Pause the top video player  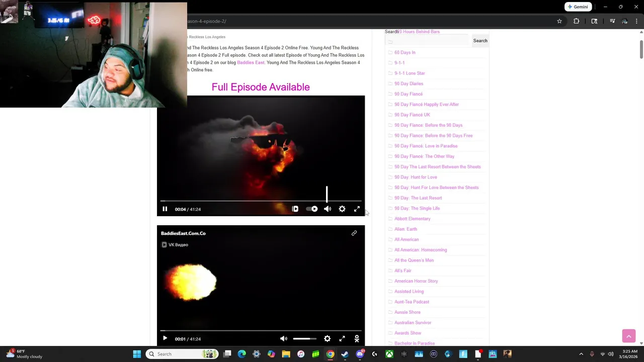coord(165,209)
